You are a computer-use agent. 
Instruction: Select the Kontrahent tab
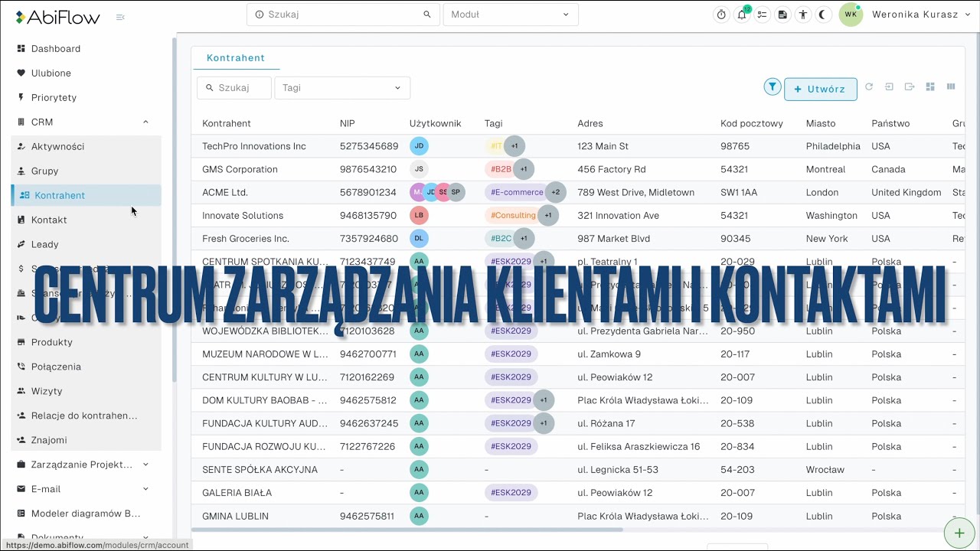point(236,58)
